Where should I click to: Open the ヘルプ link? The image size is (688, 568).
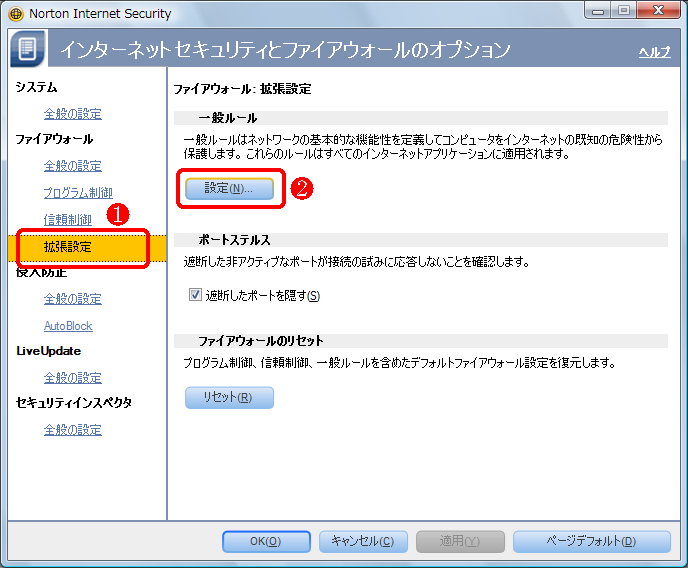click(654, 52)
